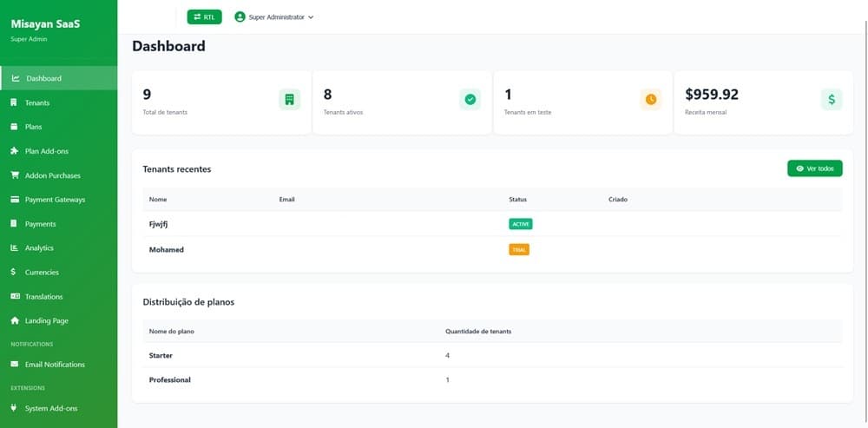The width and height of the screenshot is (868, 428).
Task: Click the Landing Page home icon
Action: click(x=14, y=321)
